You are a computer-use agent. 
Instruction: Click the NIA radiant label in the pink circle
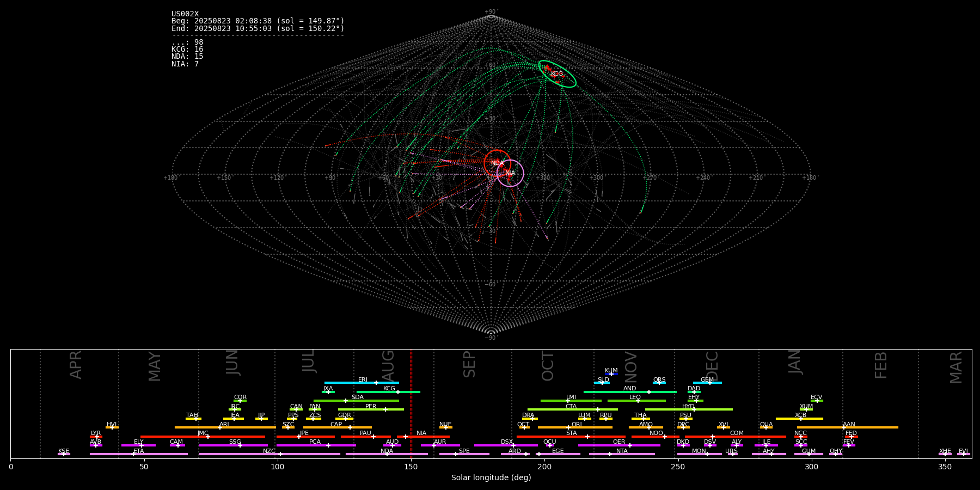pos(510,173)
